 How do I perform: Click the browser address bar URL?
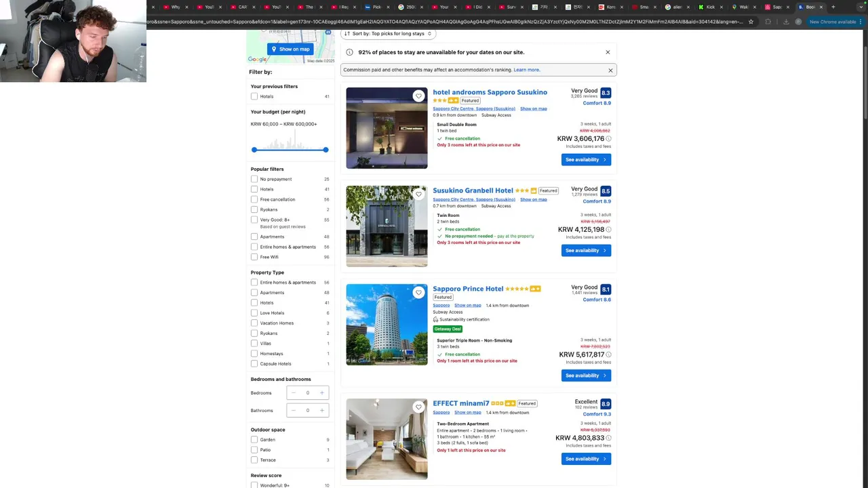click(444, 22)
